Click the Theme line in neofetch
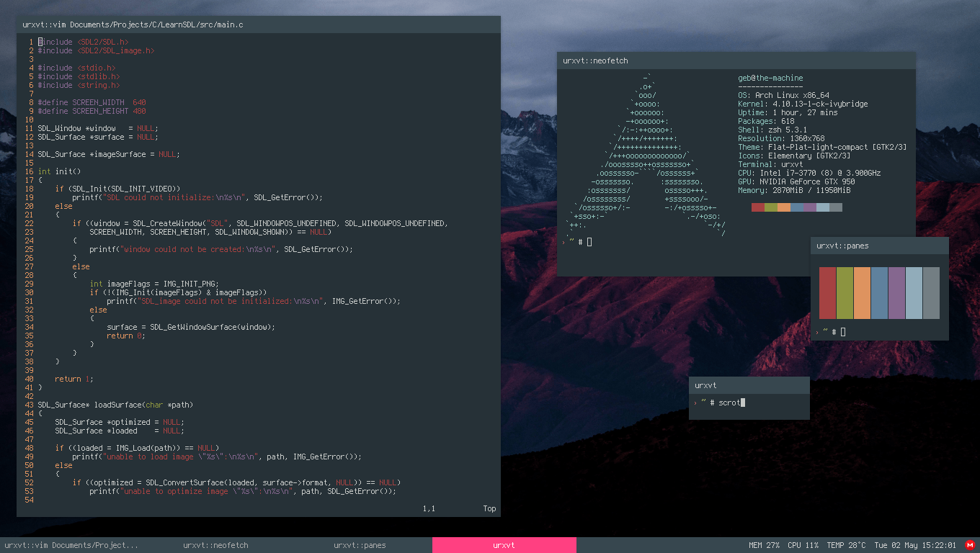 822,147
